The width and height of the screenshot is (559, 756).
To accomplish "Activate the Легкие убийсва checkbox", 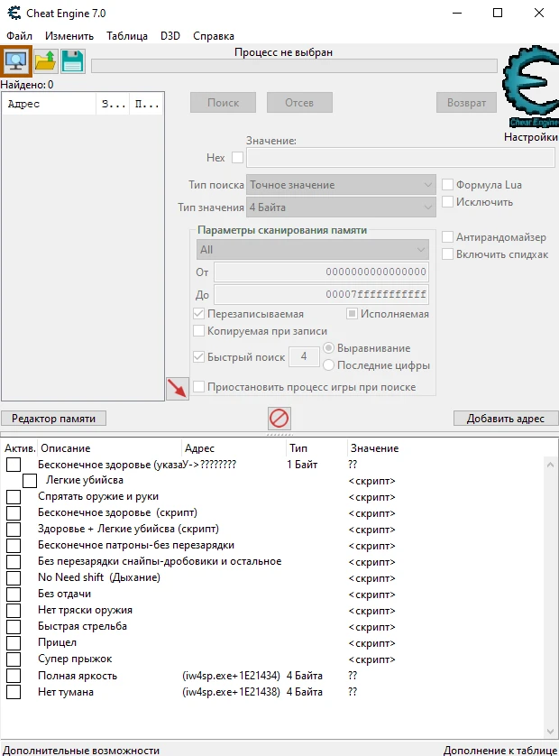I will (x=30, y=481).
